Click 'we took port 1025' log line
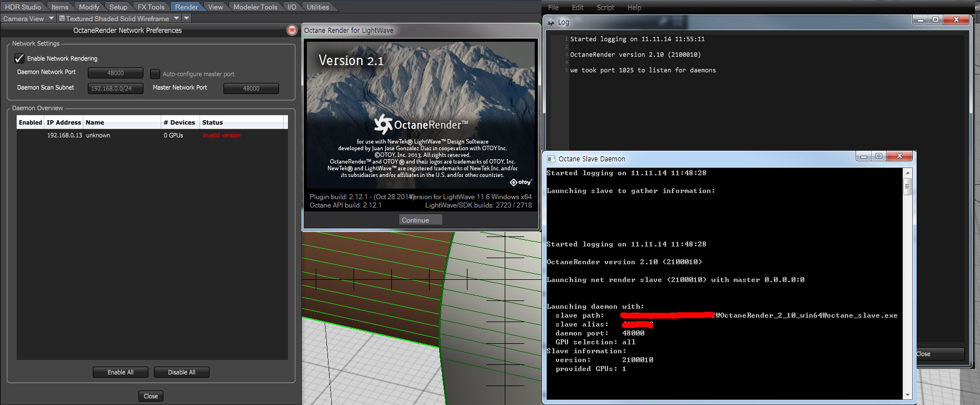The image size is (980, 405). click(x=643, y=70)
